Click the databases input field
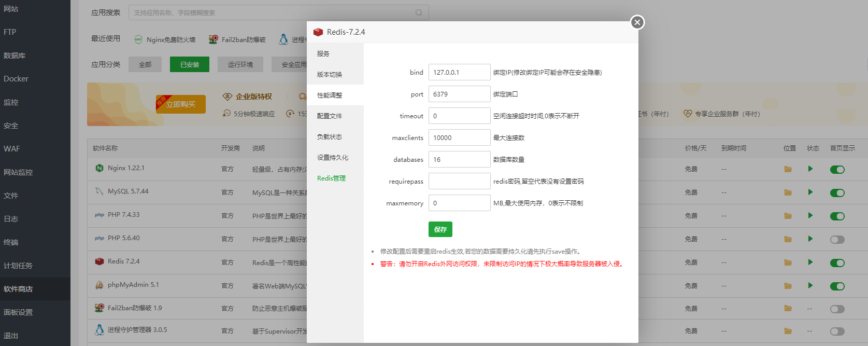Screen dimensions: 868x346 point(459,159)
